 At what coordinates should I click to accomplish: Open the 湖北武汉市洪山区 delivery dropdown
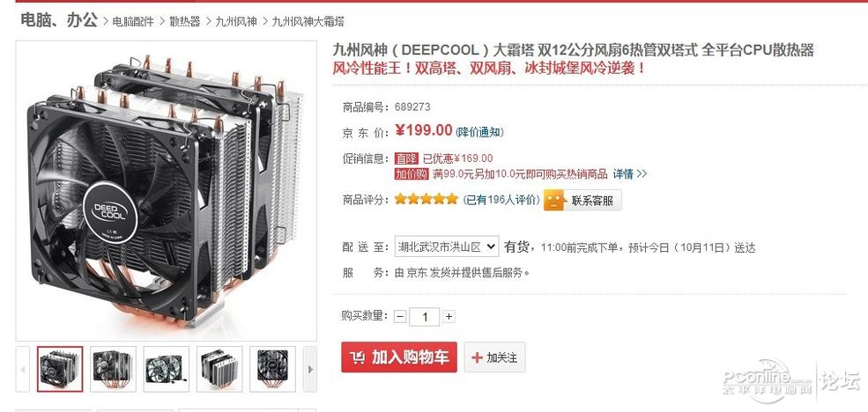pos(447,246)
